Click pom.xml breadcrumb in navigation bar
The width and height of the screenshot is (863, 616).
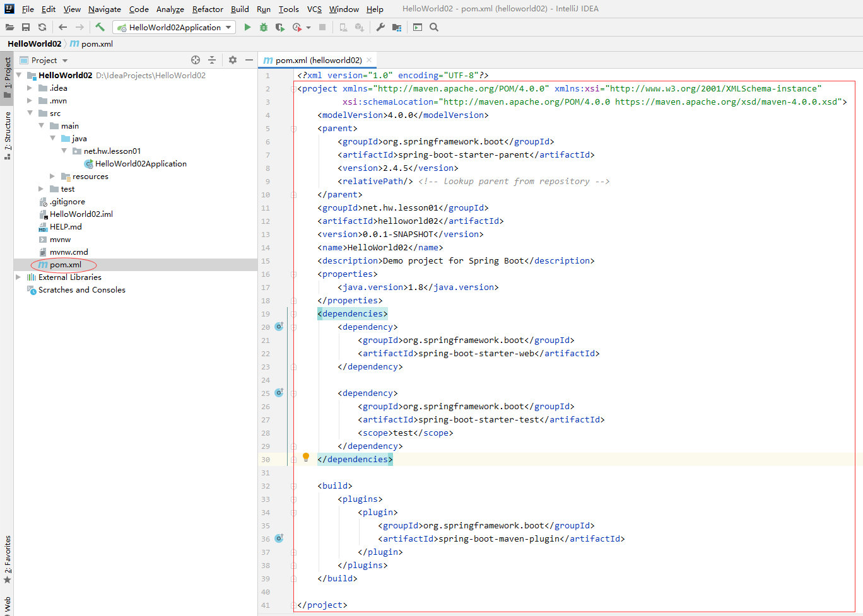click(x=91, y=44)
